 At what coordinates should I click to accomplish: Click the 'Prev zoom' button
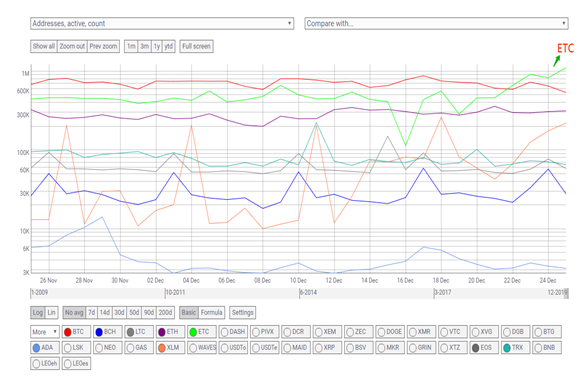pos(103,47)
